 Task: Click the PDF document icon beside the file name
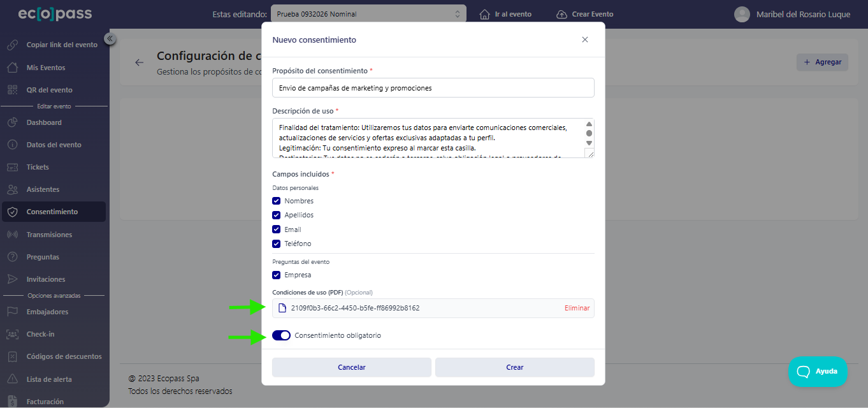(x=282, y=308)
